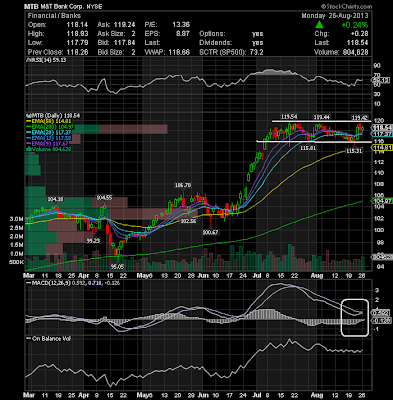The height and width of the screenshot is (400, 393).
Task: Click the P/E ratio 13.36
Action: (182, 24)
